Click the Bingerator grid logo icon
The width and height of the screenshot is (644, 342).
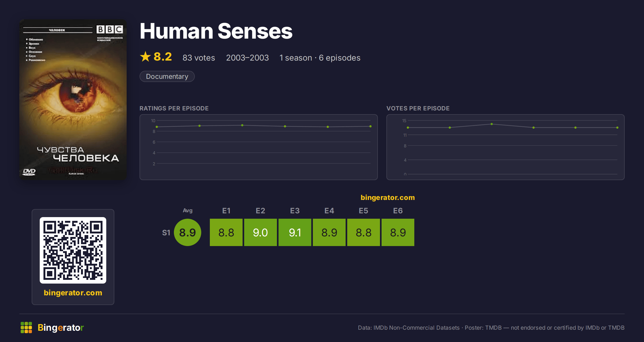[x=26, y=328]
